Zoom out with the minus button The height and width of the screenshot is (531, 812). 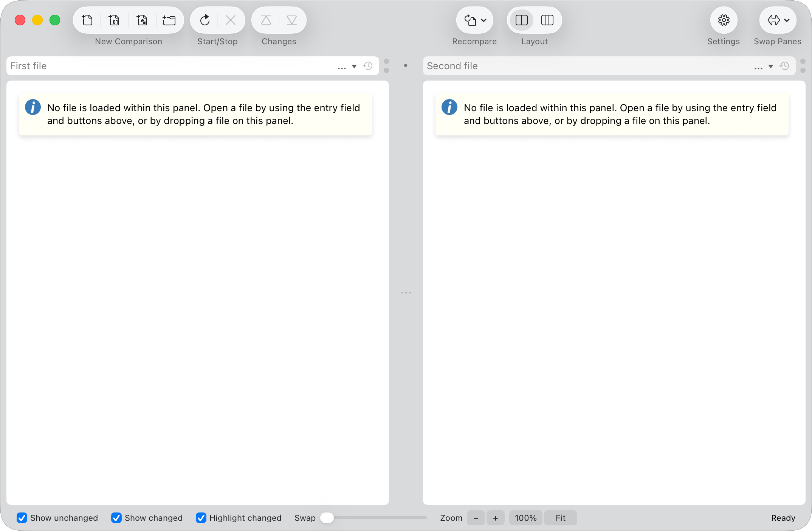click(476, 518)
